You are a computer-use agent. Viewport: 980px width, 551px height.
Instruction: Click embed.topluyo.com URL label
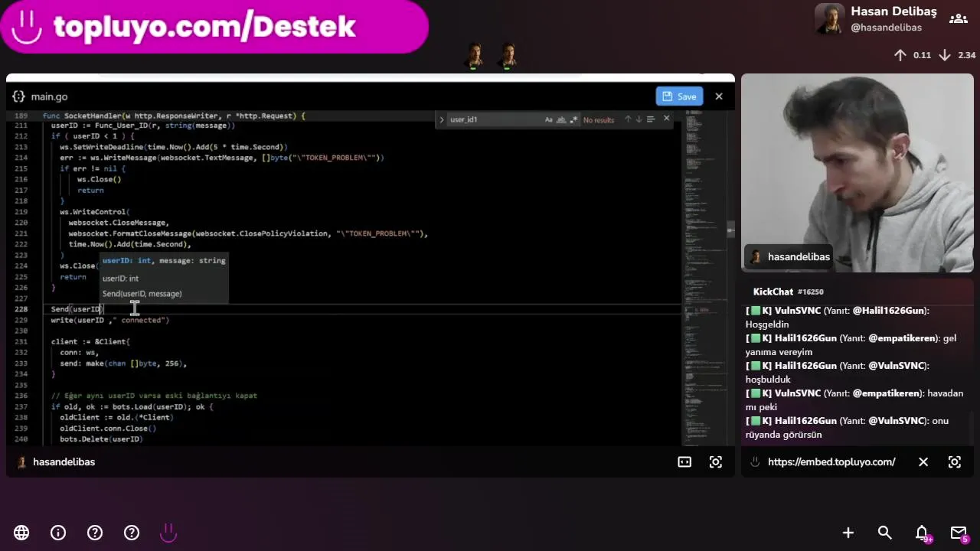tap(831, 462)
